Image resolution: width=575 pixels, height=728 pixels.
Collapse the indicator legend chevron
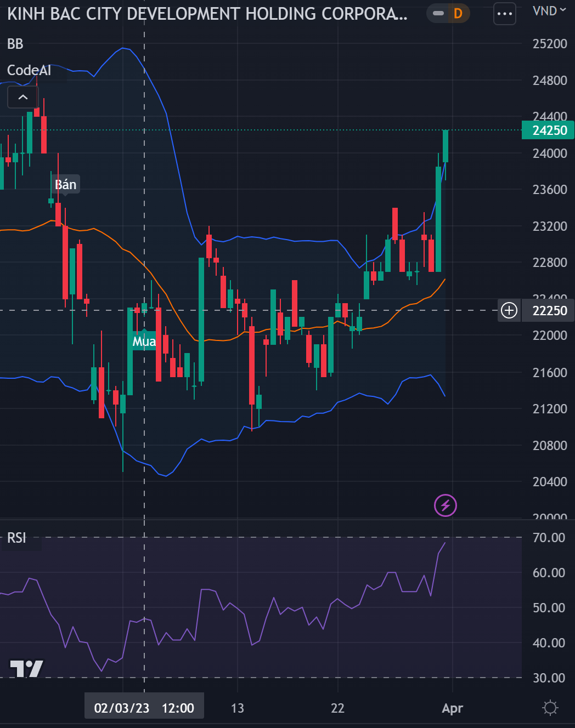click(x=23, y=97)
